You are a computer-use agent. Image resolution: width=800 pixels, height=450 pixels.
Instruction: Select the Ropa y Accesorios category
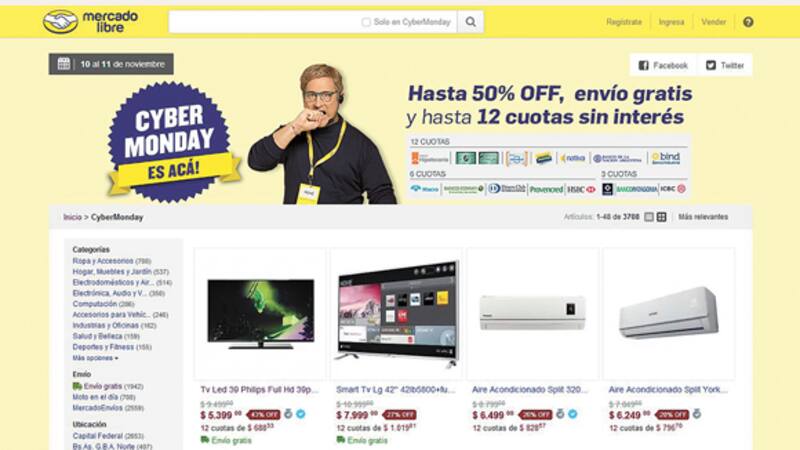103,261
